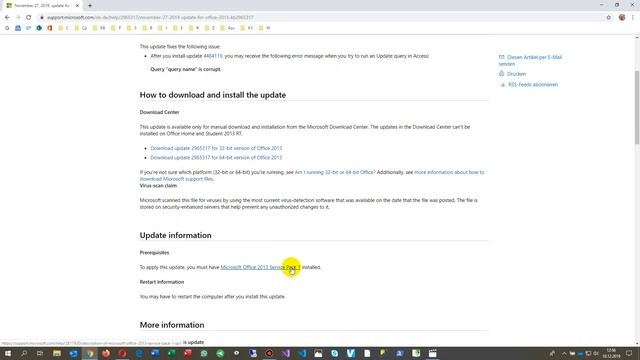Image resolution: width=640 pixels, height=360 pixels.
Task: Click the 'More information' heading
Action: click(x=172, y=325)
